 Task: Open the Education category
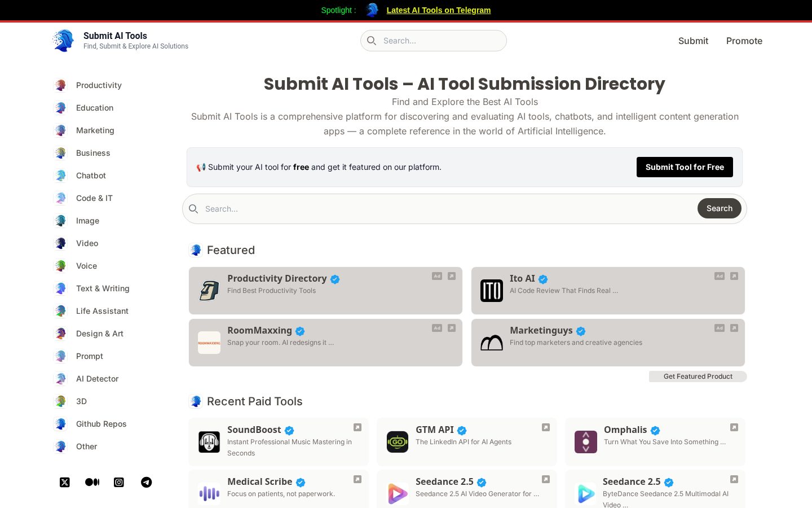coord(95,108)
